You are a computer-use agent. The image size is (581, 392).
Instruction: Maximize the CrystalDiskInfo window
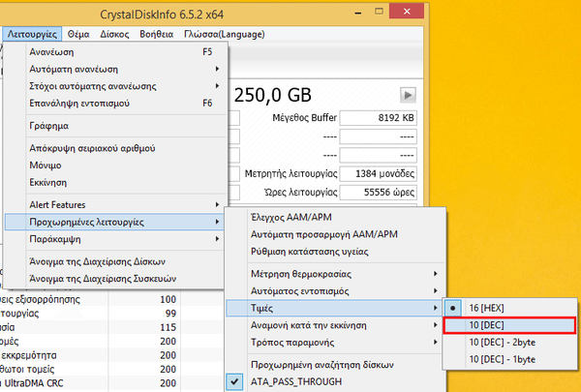[379, 12]
